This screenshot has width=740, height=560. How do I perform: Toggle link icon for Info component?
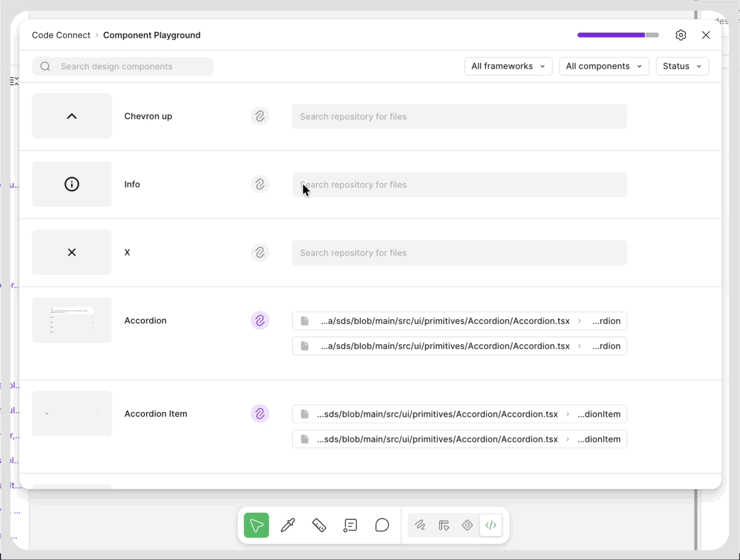(260, 184)
